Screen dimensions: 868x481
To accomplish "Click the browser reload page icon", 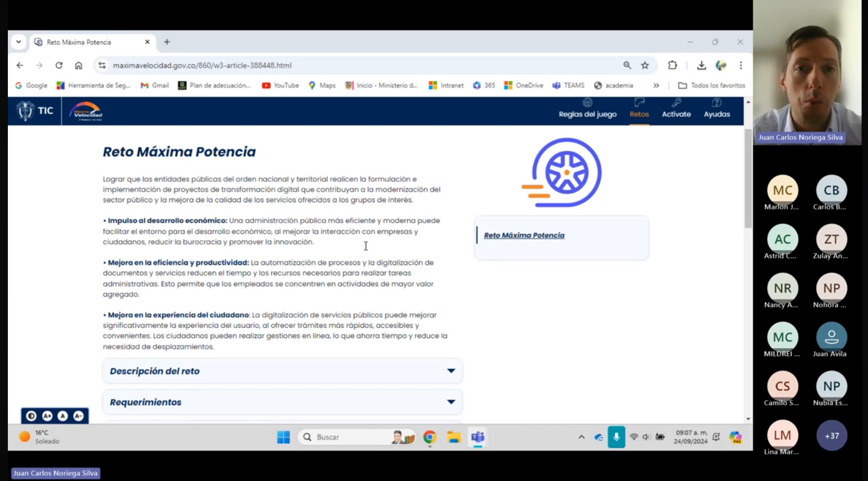I will pos(59,65).
